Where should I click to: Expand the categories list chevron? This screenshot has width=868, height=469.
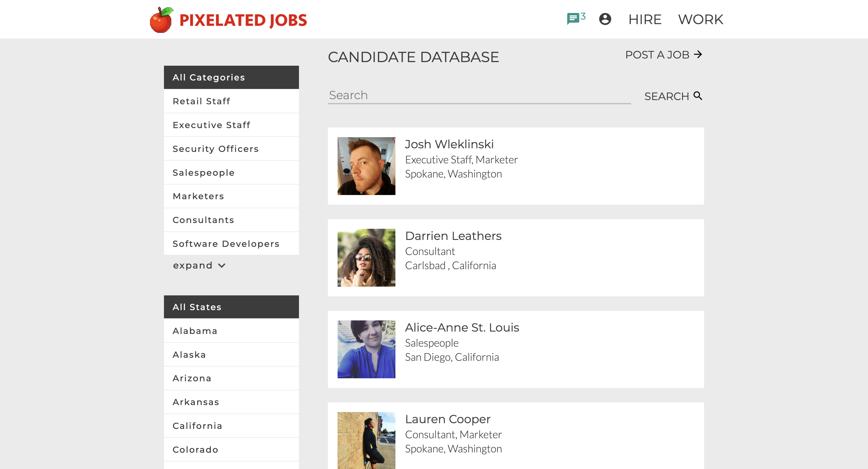pyautogui.click(x=222, y=266)
